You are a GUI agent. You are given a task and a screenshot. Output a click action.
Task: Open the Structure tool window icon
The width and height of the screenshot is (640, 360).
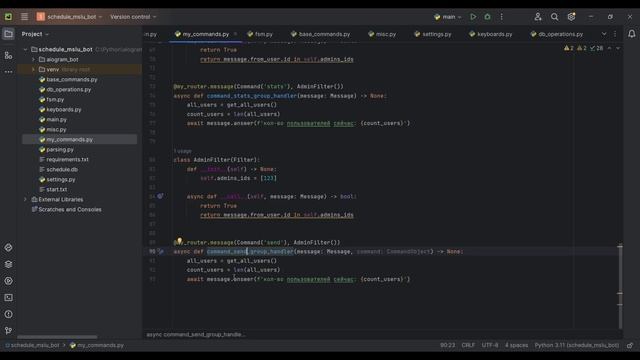[x=8, y=55]
